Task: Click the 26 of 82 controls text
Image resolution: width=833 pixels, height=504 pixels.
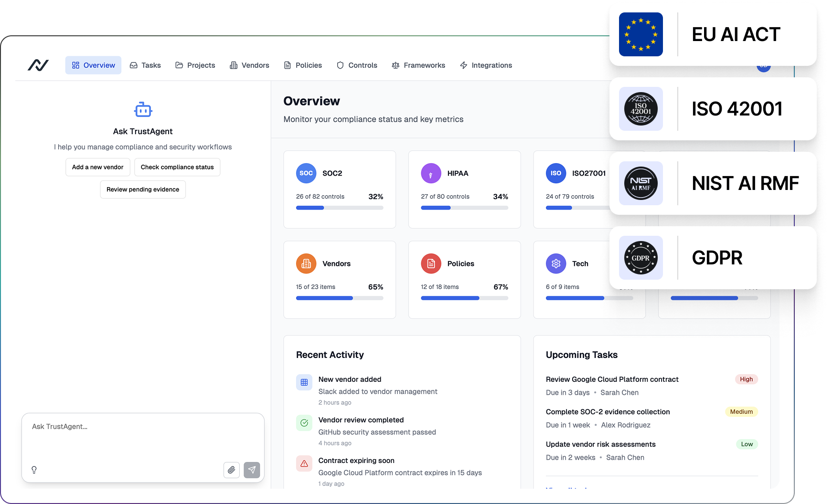Action: pos(320,197)
